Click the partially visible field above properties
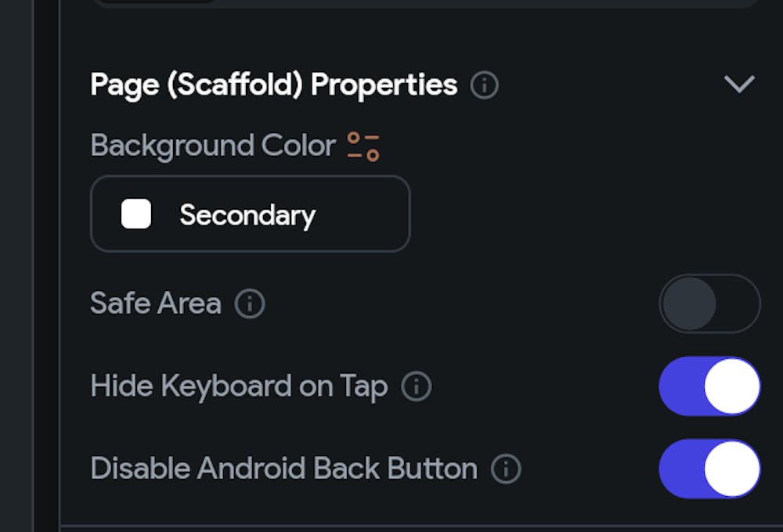This screenshot has width=783, height=532. tap(423, 3)
